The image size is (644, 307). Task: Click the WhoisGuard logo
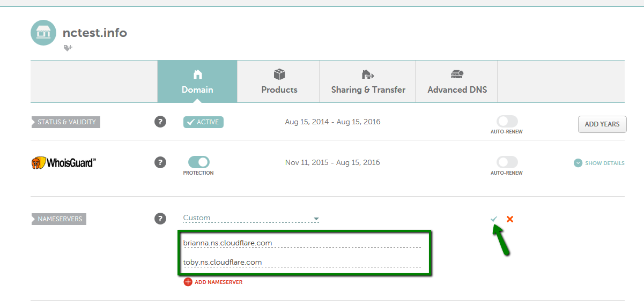[x=63, y=162]
